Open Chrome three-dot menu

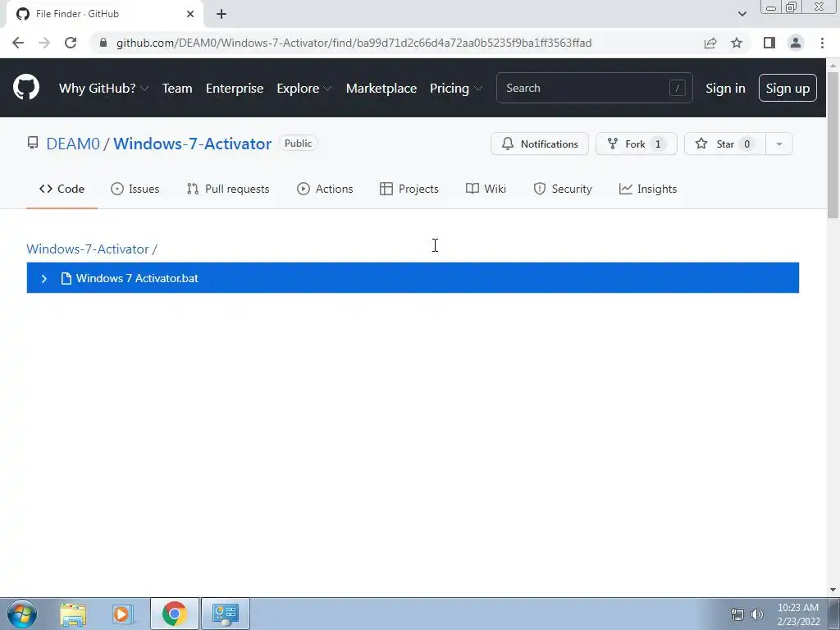pos(822,43)
